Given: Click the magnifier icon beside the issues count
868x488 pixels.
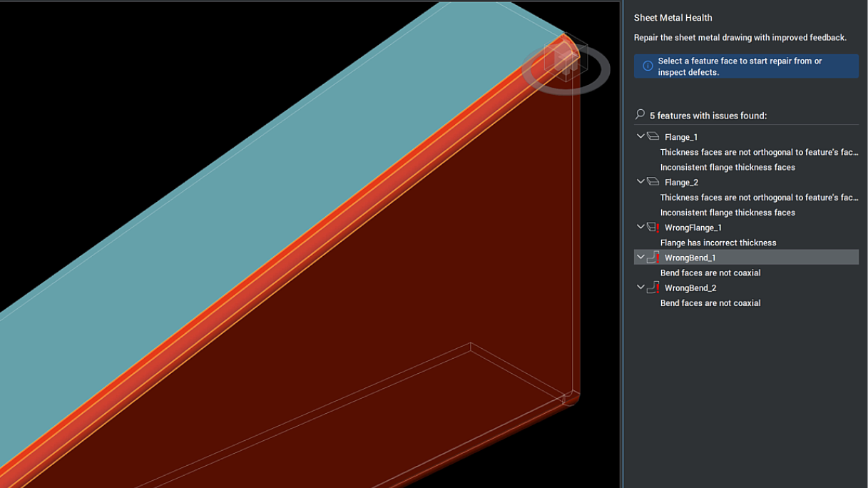Looking at the screenshot, I should click(640, 114).
